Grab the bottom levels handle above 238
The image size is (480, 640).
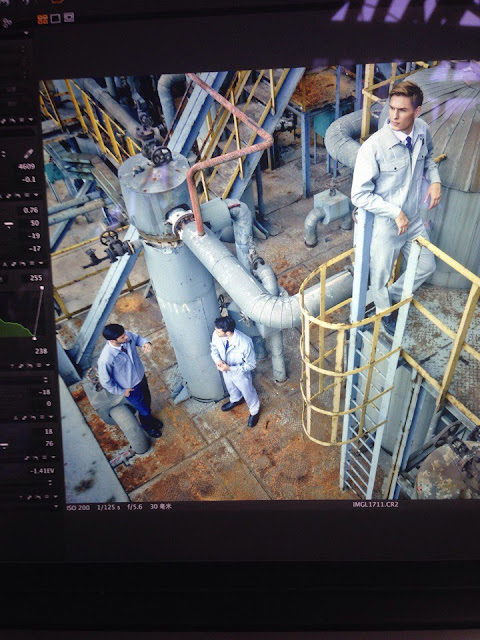click(34, 338)
